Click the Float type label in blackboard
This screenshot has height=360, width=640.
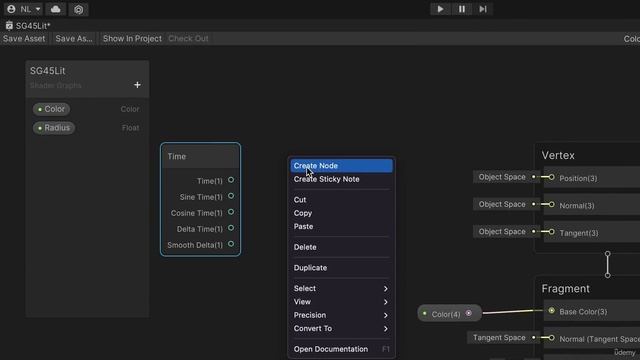click(131, 128)
